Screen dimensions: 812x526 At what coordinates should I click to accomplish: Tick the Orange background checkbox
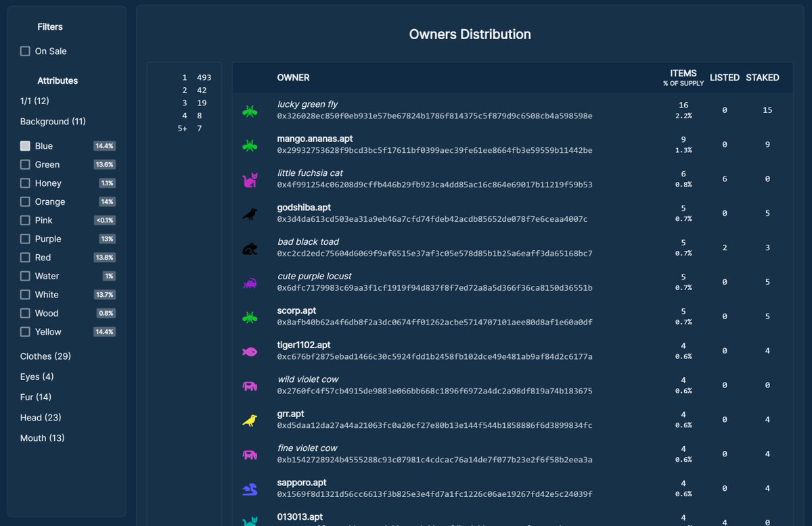coord(25,201)
